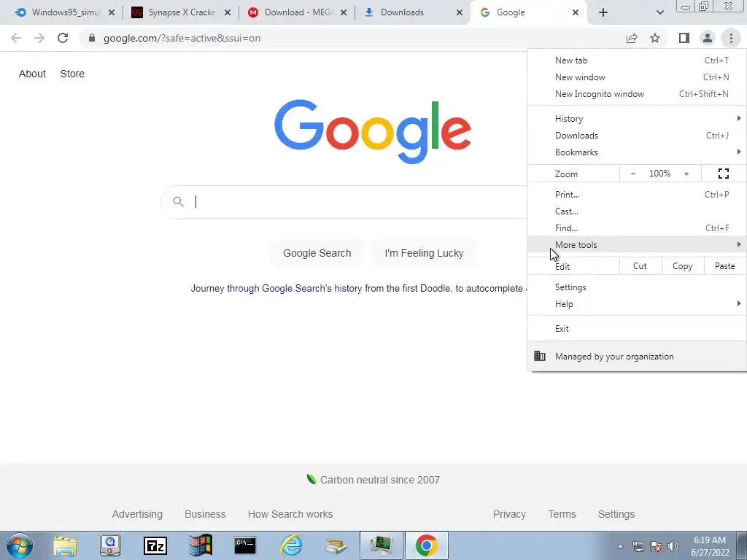Close the Synapse X tab
Viewport: 747px width, 560px height.
point(228,12)
